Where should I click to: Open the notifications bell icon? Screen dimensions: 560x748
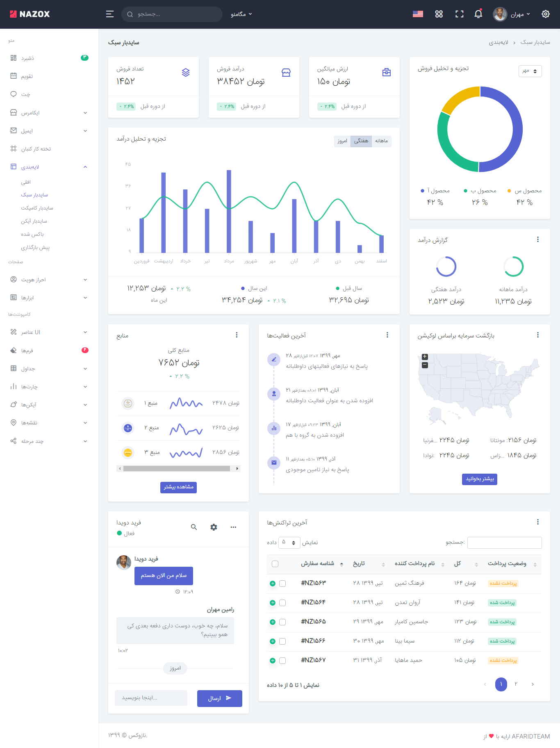coord(478,14)
